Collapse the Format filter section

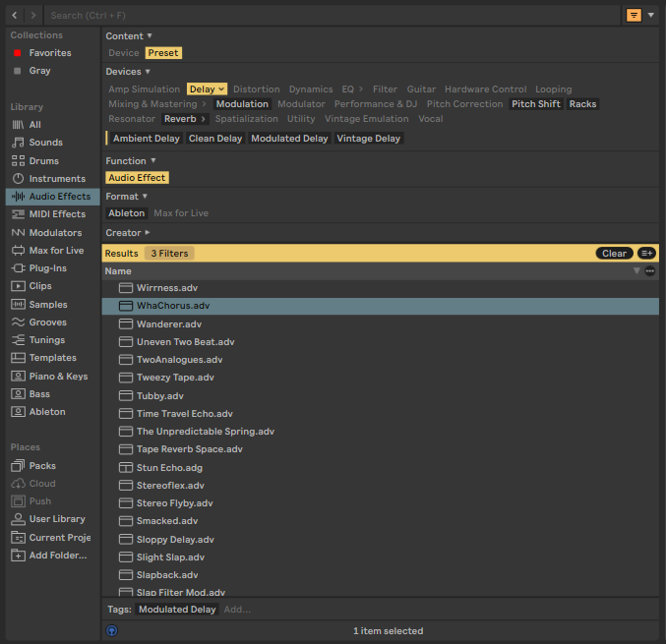[x=145, y=196]
